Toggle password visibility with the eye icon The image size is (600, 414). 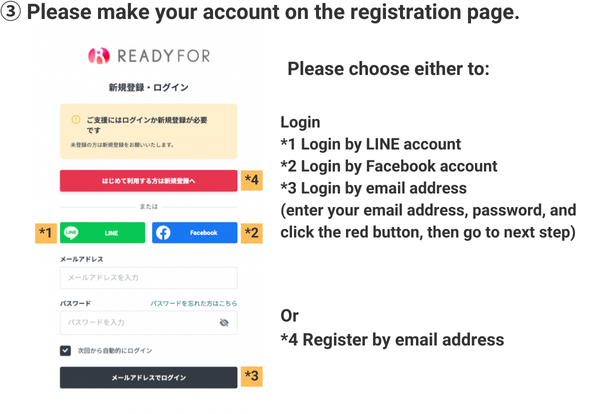224,323
